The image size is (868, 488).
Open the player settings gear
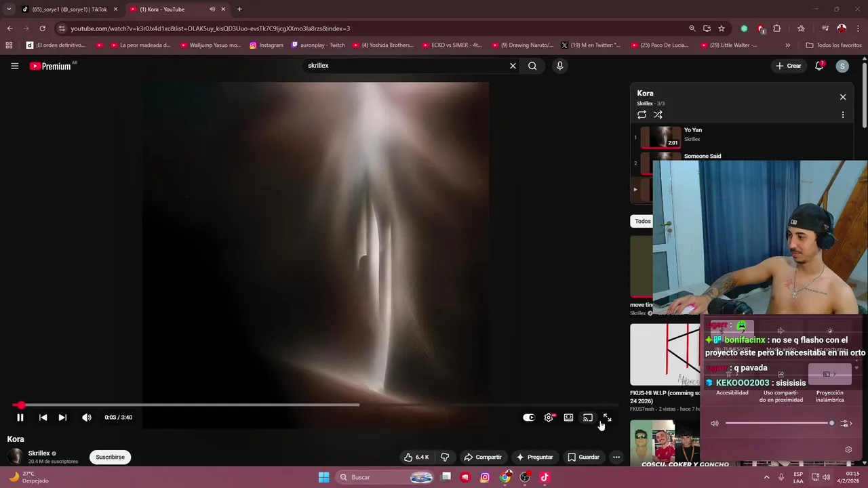pyautogui.click(x=549, y=418)
